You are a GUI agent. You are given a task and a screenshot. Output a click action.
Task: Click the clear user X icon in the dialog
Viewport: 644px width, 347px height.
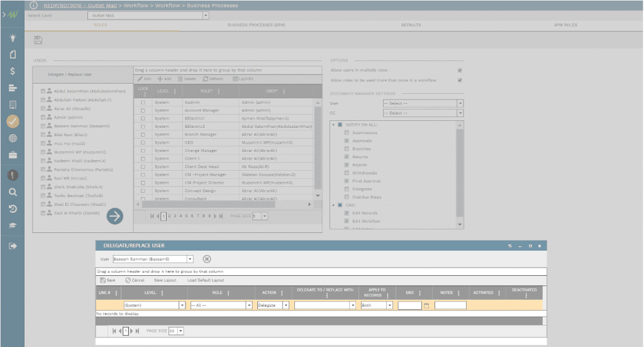(207, 259)
